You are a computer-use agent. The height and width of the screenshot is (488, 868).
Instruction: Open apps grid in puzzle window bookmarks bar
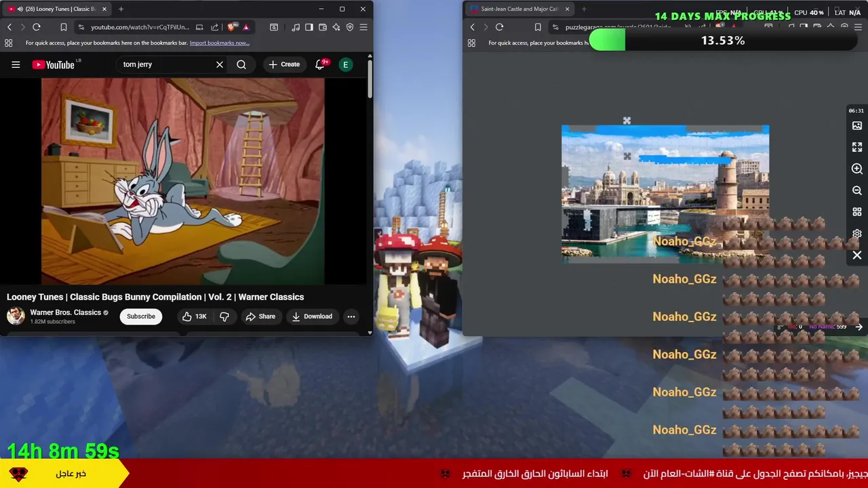[471, 43]
